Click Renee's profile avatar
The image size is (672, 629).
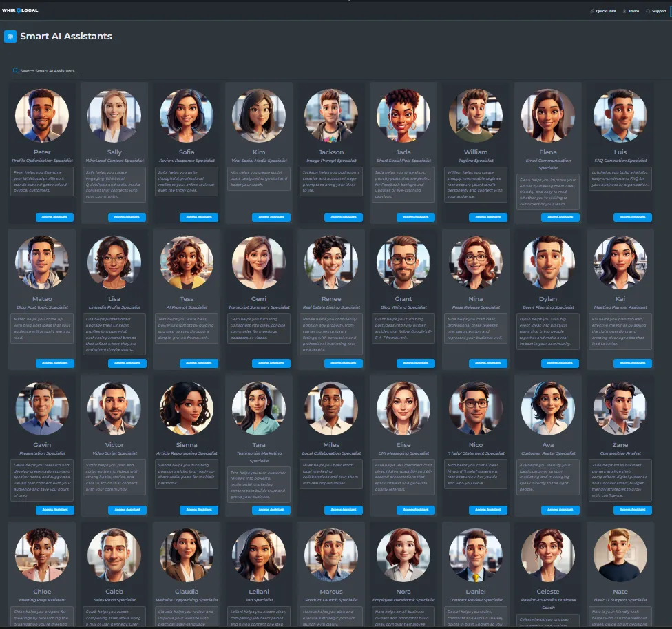click(x=331, y=262)
